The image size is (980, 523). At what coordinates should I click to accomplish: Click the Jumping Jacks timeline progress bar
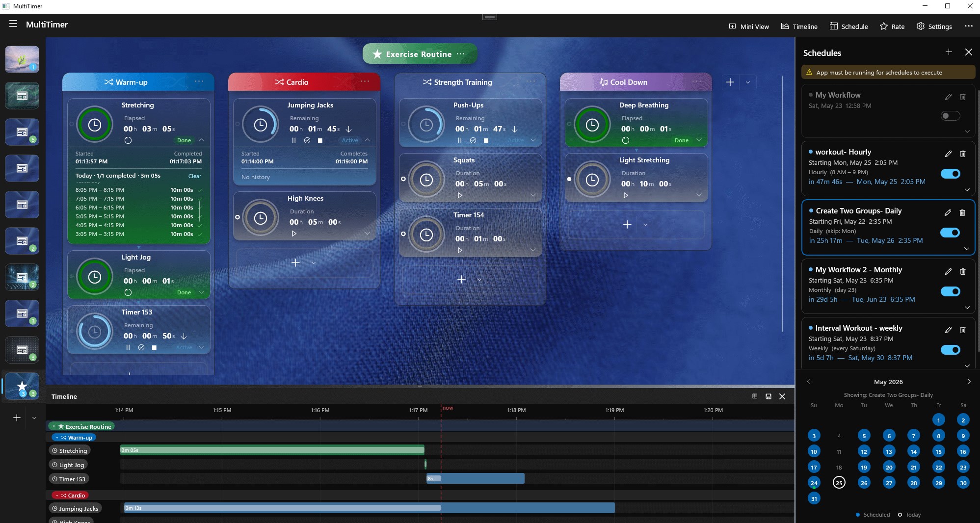[369, 508]
